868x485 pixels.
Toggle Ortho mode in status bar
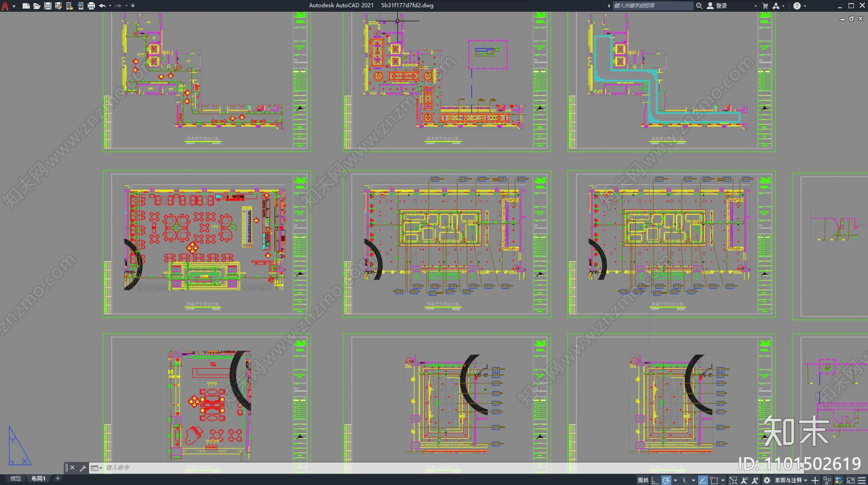(x=655, y=480)
